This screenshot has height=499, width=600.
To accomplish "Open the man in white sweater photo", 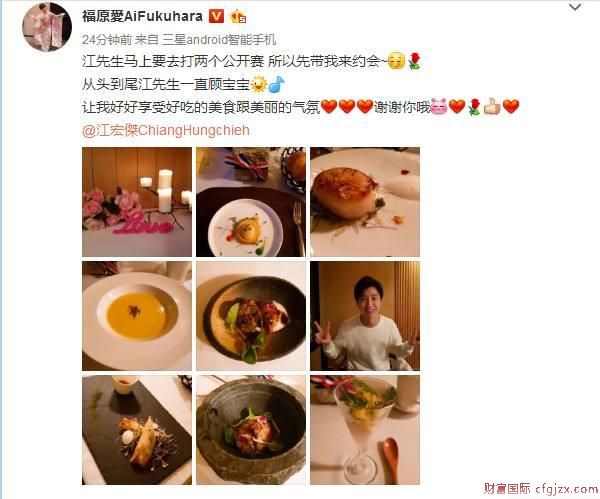I will pyautogui.click(x=365, y=316).
